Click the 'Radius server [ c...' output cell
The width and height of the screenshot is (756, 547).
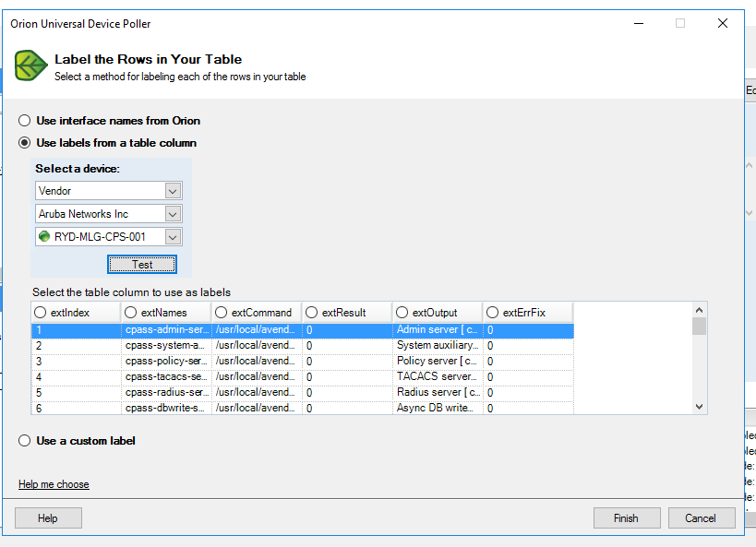coord(438,393)
